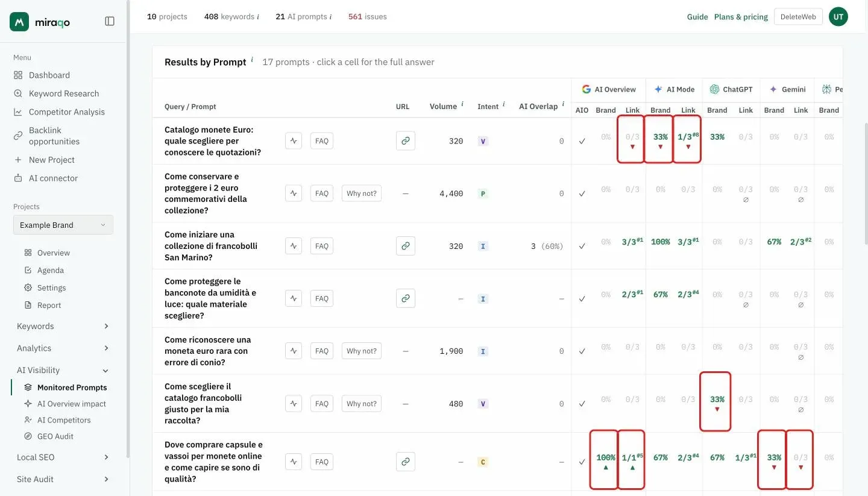The image size is (868, 496).
Task: Open URL link icon for capsule e vassoi row
Action: coord(406,462)
